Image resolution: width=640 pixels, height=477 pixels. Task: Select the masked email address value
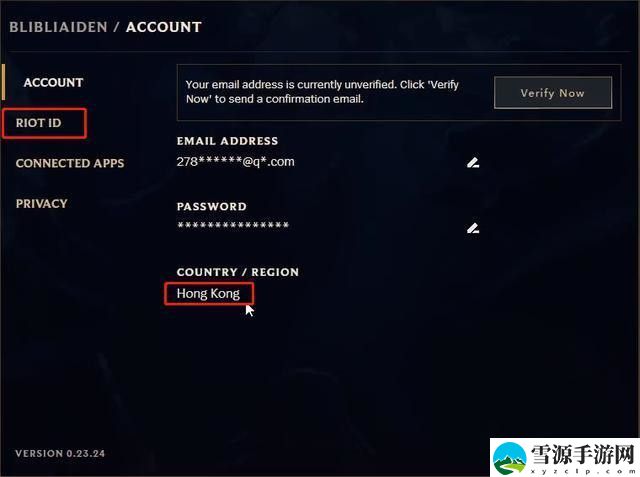tap(235, 162)
